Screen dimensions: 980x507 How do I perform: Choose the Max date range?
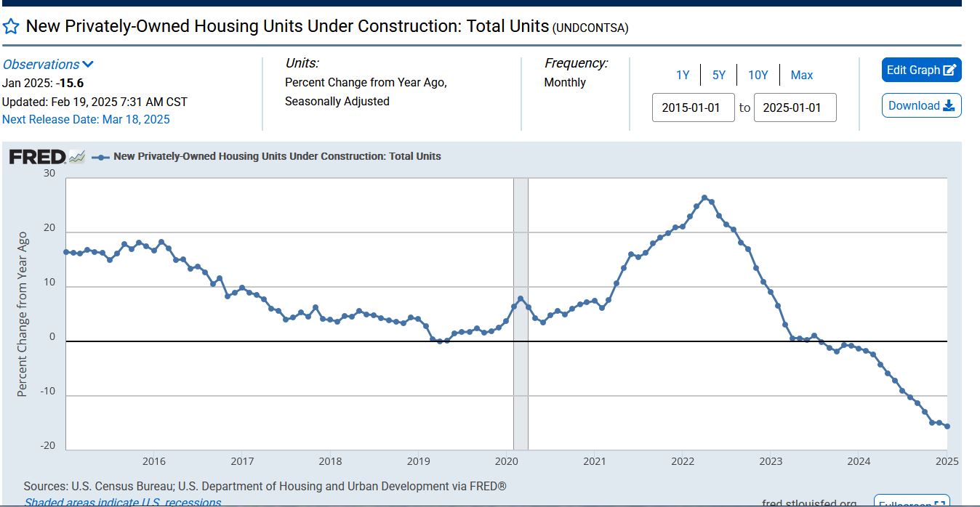(x=802, y=75)
